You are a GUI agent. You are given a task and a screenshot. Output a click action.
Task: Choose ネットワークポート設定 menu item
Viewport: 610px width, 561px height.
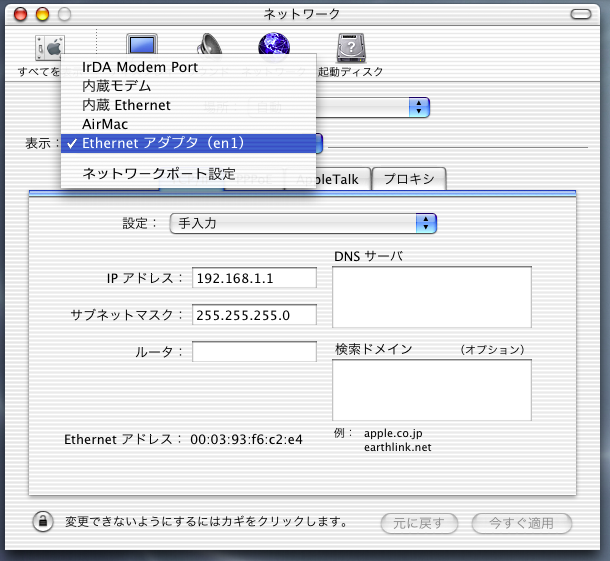tap(158, 173)
